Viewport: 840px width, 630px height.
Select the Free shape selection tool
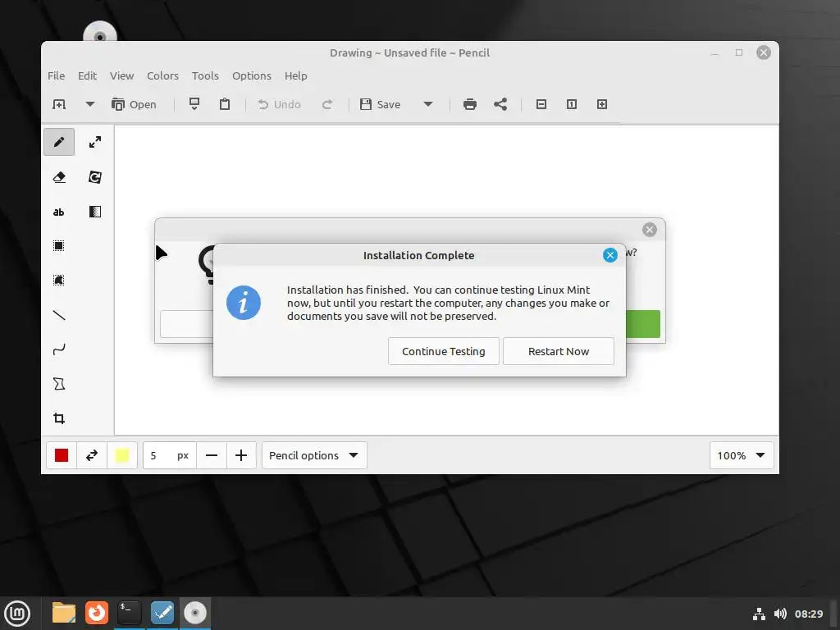click(x=59, y=281)
